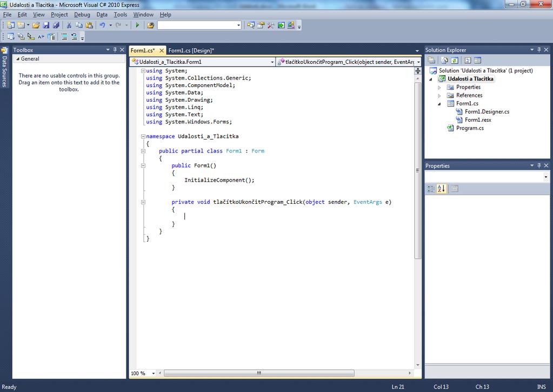The image size is (553, 392).
Task: Toggle Categorized view in Properties panel
Action: [431, 189]
